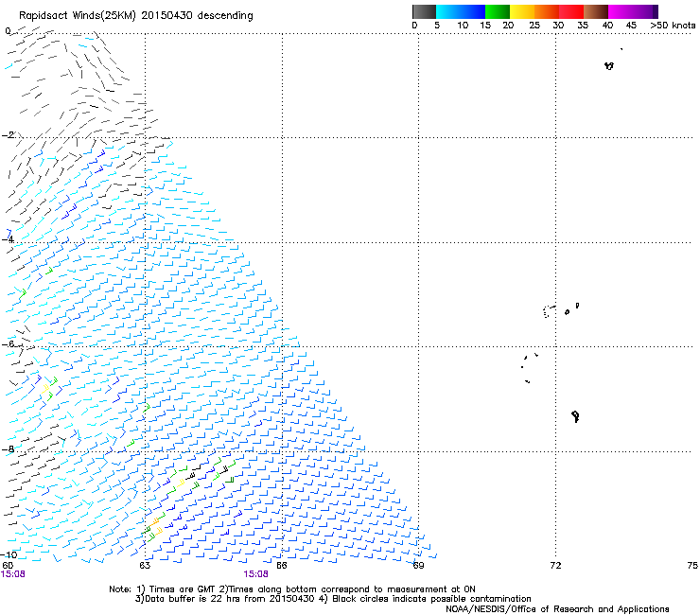The image size is (700, 615).
Task: Click the latitude label '-10'
Action: [x=9, y=554]
